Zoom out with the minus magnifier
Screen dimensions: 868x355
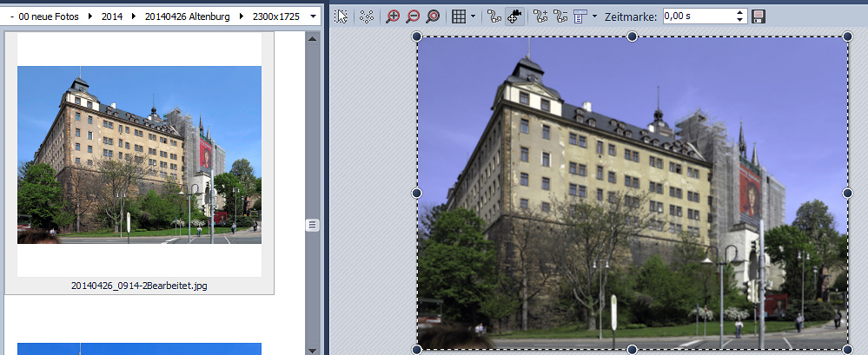click(x=413, y=16)
